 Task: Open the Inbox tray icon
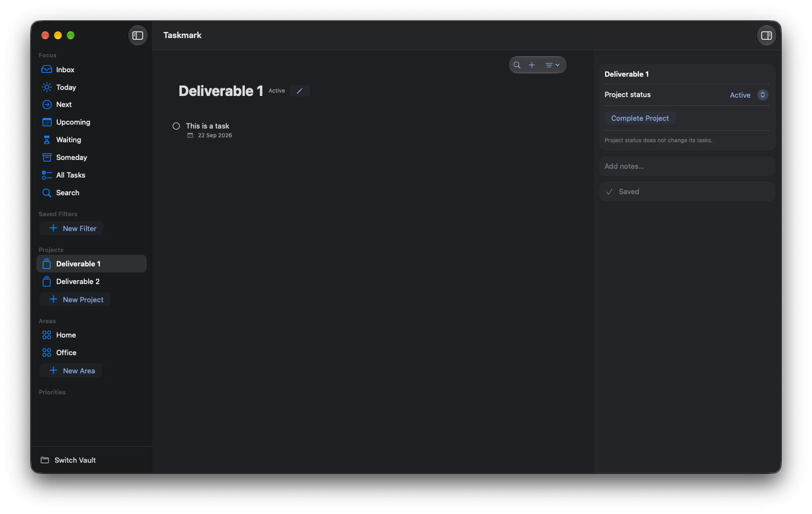click(47, 69)
